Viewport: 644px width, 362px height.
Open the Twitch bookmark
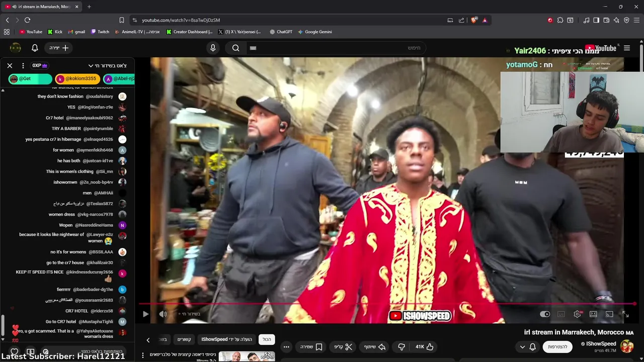[100, 32]
